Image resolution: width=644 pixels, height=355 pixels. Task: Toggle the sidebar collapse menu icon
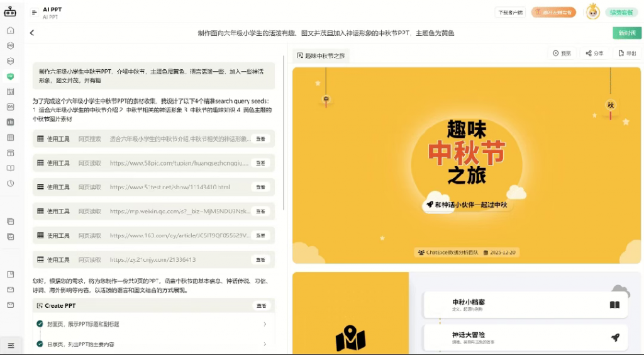point(11,346)
